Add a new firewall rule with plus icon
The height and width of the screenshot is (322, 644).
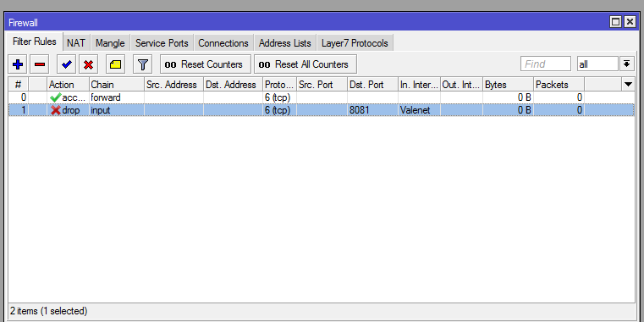click(x=18, y=64)
